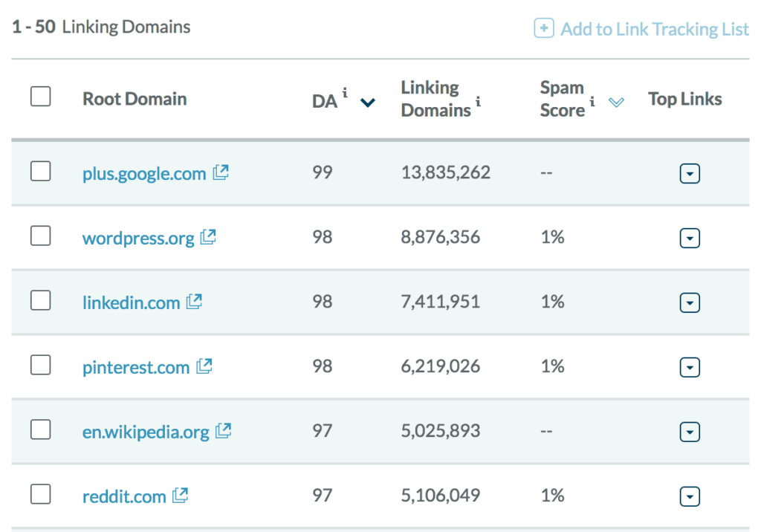
Task: Click the DA column info icon
Action: 345,93
